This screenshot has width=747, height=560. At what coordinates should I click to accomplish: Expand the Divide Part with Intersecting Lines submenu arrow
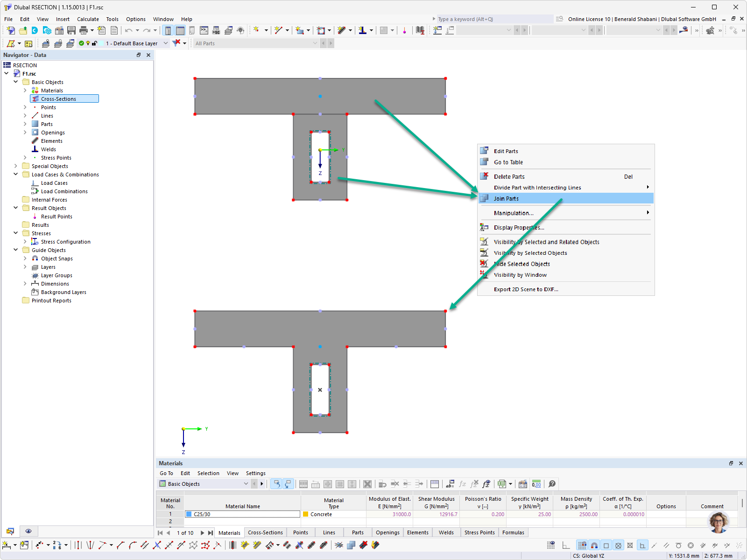point(648,187)
